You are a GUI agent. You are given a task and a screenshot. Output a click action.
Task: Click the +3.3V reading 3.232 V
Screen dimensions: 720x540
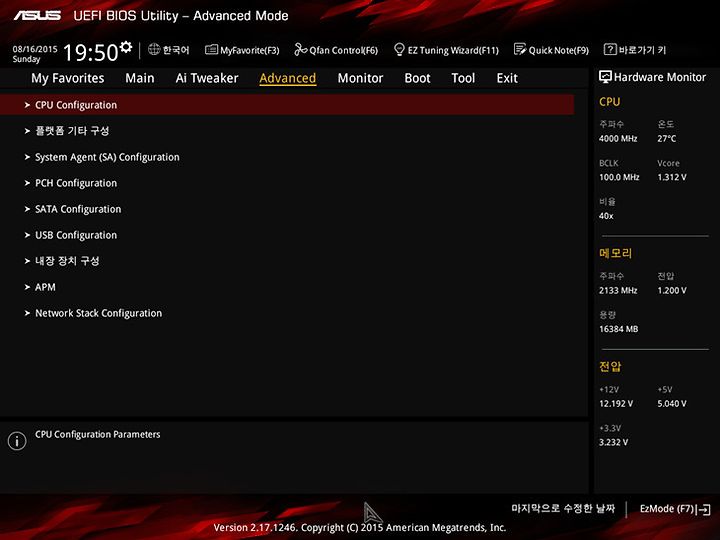(x=613, y=442)
